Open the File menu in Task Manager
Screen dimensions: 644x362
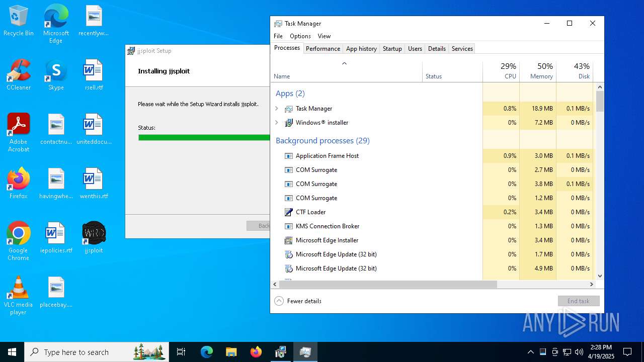pos(278,36)
